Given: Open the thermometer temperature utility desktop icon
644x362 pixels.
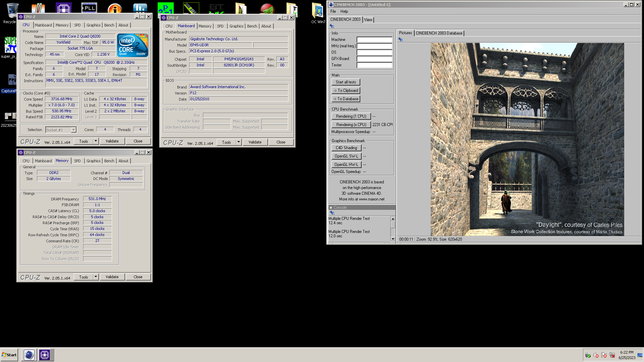Looking at the screenshot, I should click(x=38, y=8).
